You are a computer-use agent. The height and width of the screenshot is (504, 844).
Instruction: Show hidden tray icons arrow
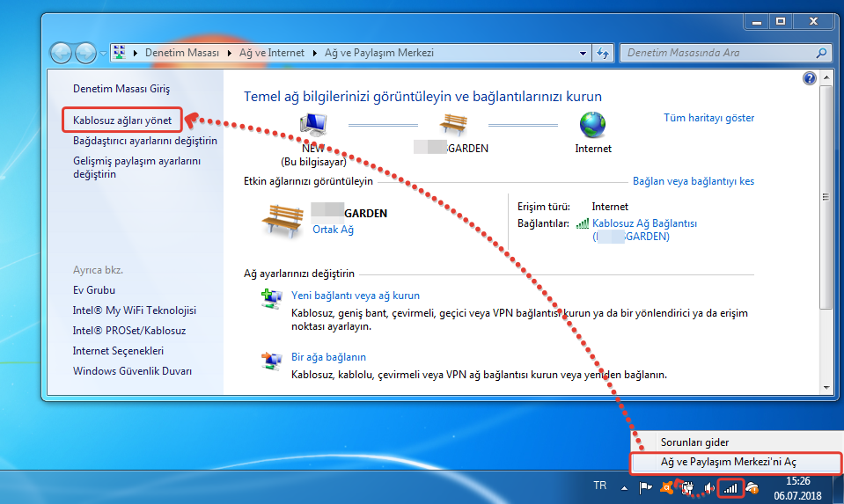pyautogui.click(x=624, y=487)
